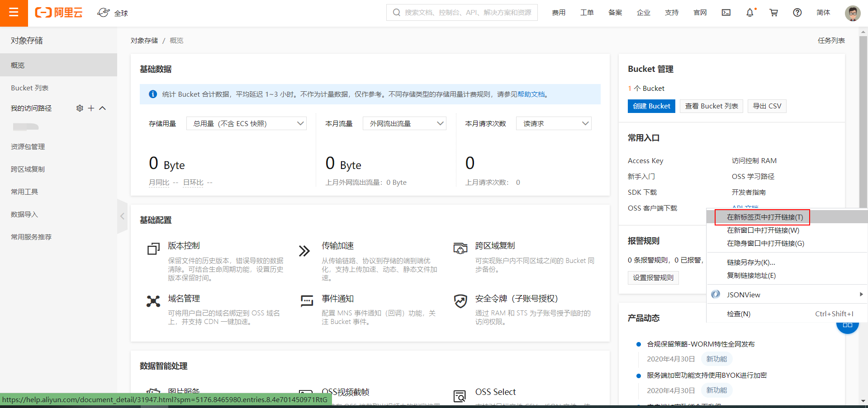The image size is (868, 408).
Task: Click the info icon in the notice banner
Action: [153, 94]
